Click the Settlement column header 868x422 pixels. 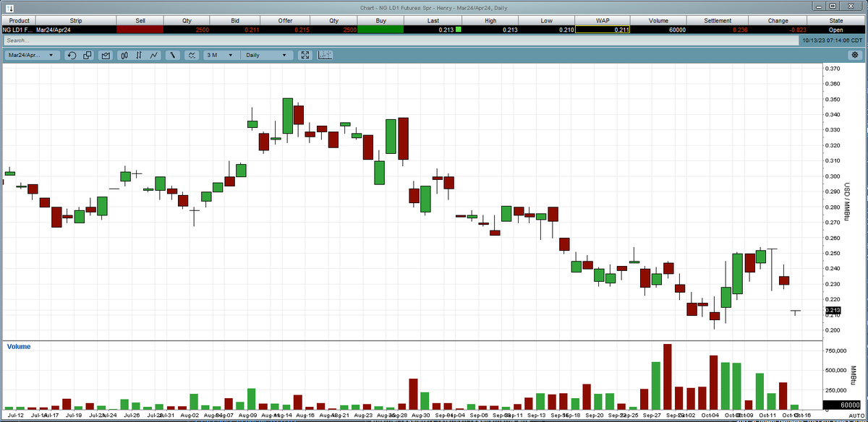tap(718, 21)
